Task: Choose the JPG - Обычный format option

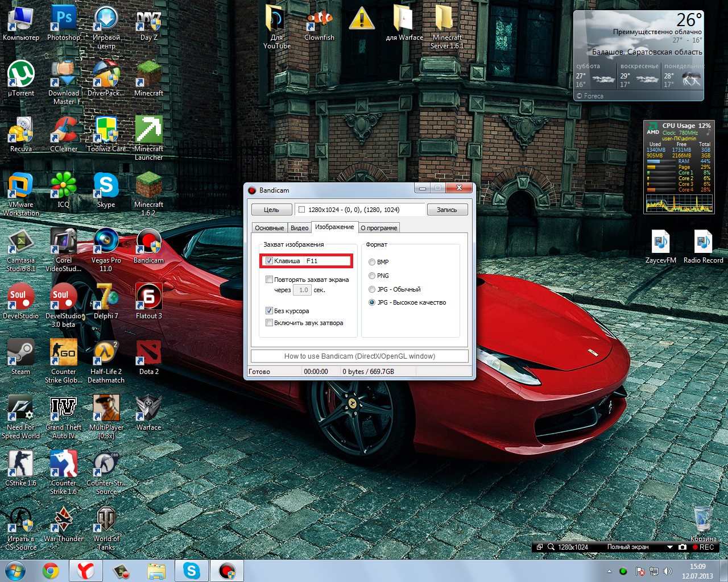Action: pyautogui.click(x=372, y=289)
